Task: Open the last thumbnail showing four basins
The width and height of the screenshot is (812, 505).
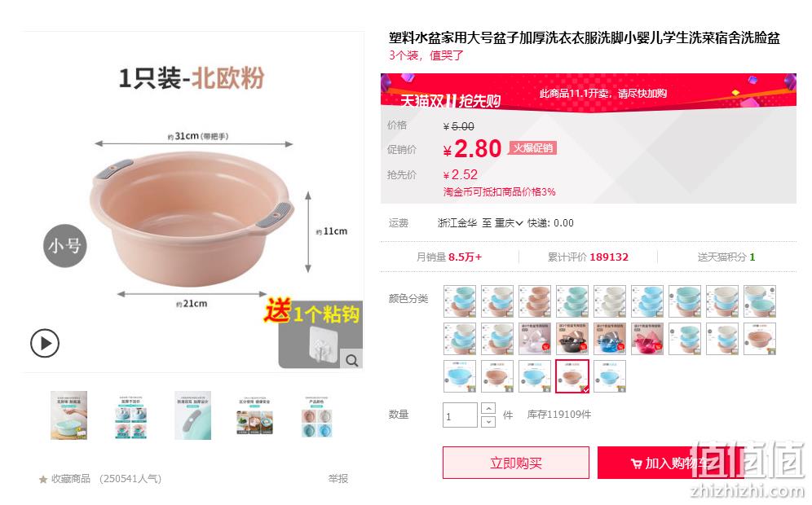Action: click(316, 415)
